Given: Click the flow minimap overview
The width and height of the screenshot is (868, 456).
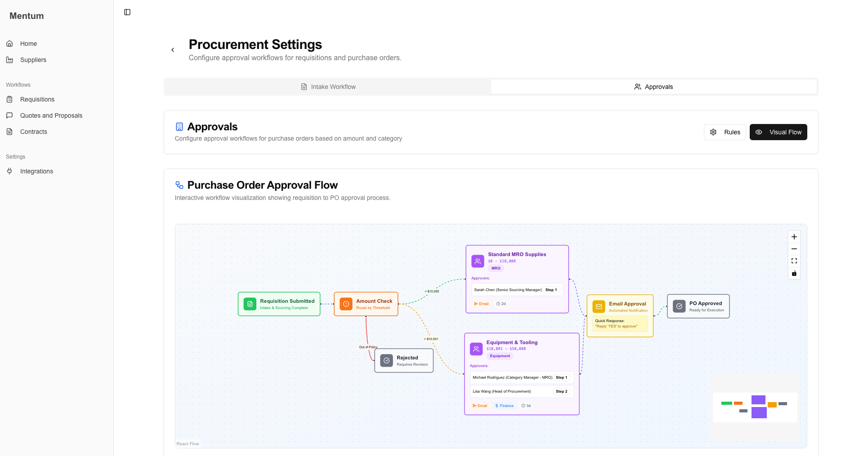Looking at the screenshot, I should tap(755, 407).
